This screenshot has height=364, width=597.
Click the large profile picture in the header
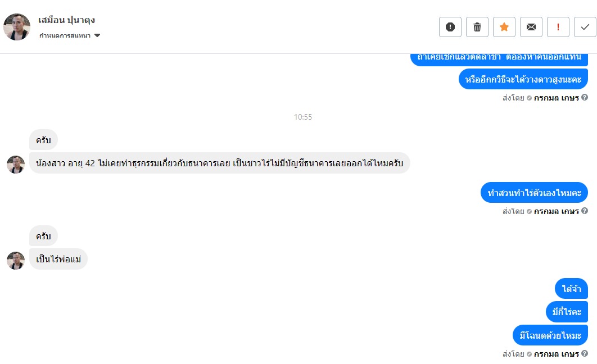point(17,27)
